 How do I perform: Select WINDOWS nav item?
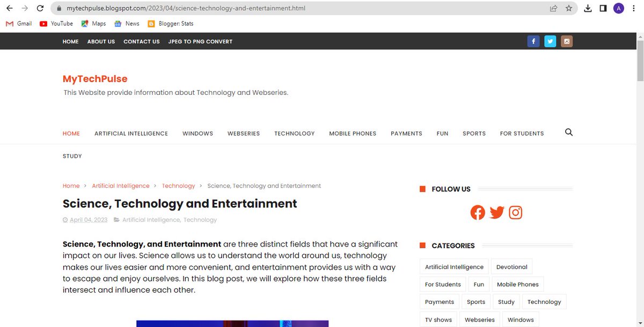click(197, 133)
